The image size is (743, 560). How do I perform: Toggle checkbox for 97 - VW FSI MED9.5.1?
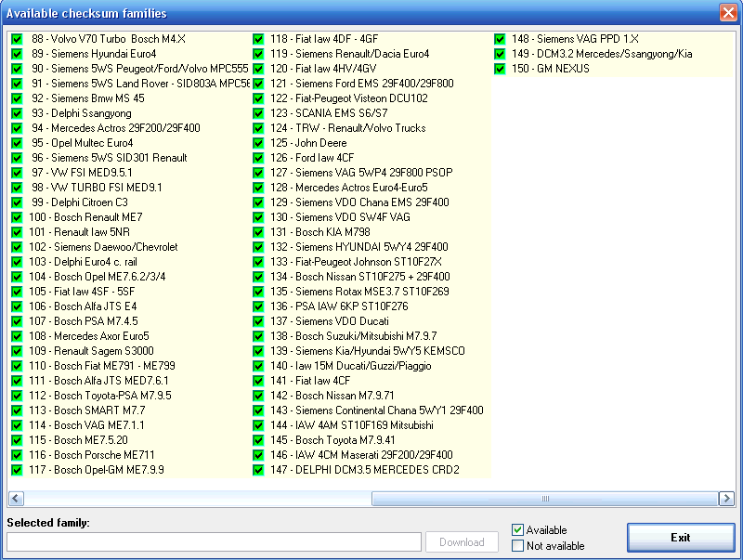click(17, 173)
